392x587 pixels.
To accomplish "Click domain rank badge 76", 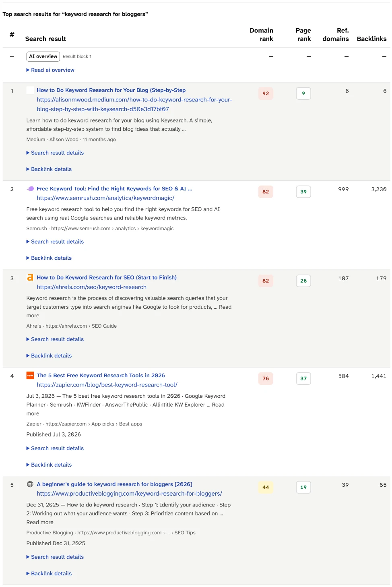I will 266,378.
